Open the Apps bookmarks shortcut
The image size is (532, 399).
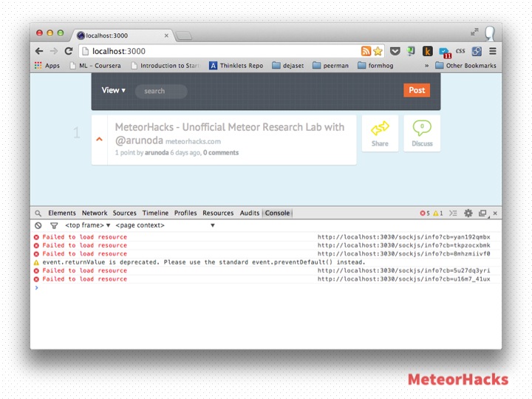(x=47, y=66)
